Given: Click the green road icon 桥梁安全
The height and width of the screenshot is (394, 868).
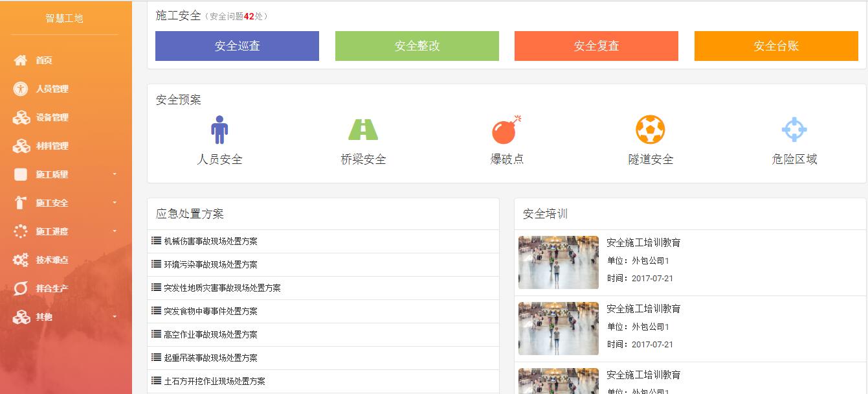Looking at the screenshot, I should point(363,130).
